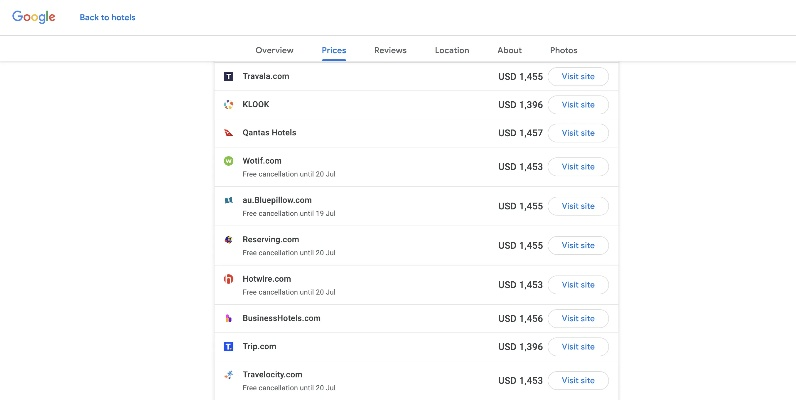Viewport: 796px width, 400px height.
Task: Click the BusinessHotels.com provider name
Action: 281,318
